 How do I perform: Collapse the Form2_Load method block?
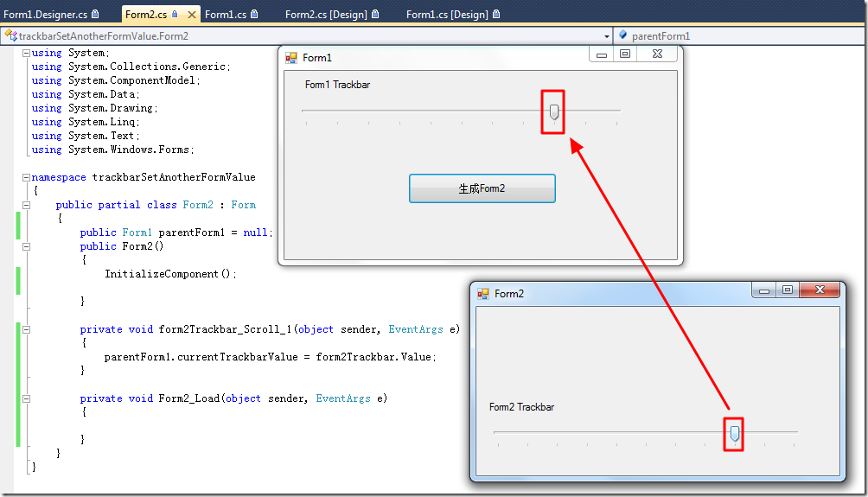point(26,399)
